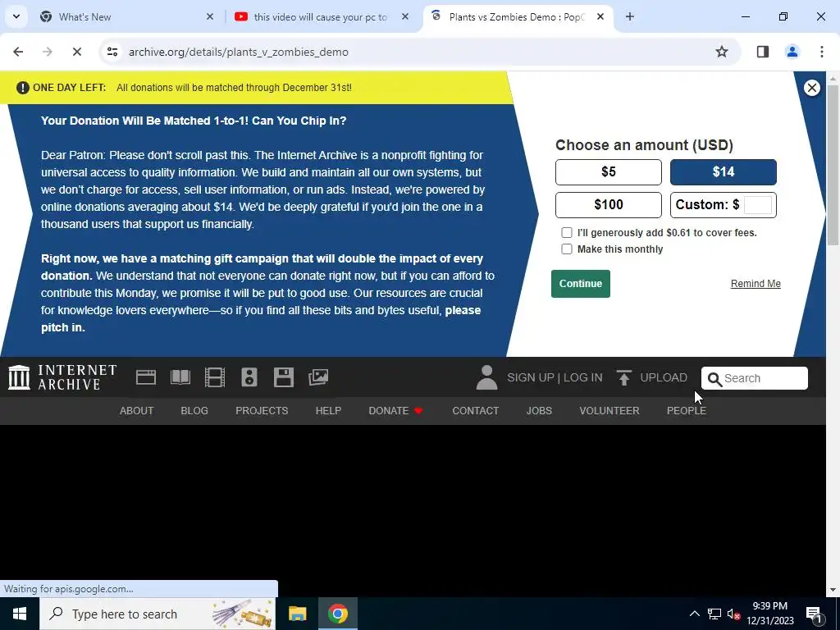Screen dimensions: 840x630
Task: Select Plants vs Zombies Demo tab
Action: tap(517, 16)
